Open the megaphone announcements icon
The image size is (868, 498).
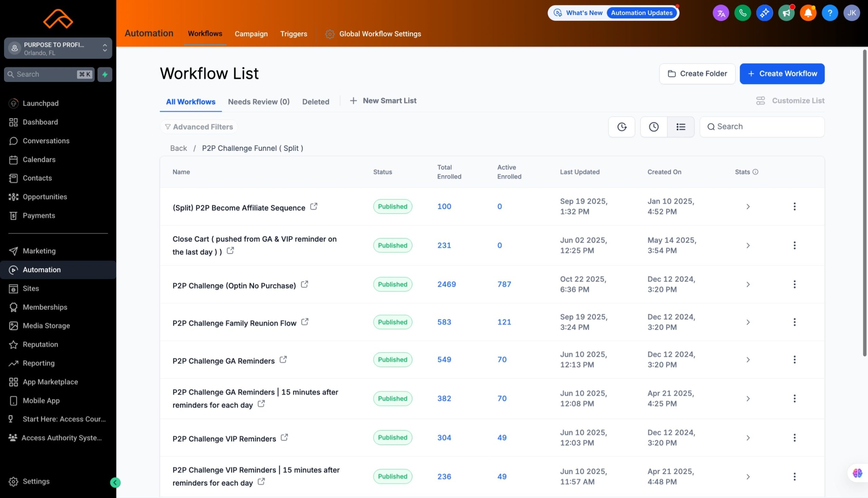(786, 13)
